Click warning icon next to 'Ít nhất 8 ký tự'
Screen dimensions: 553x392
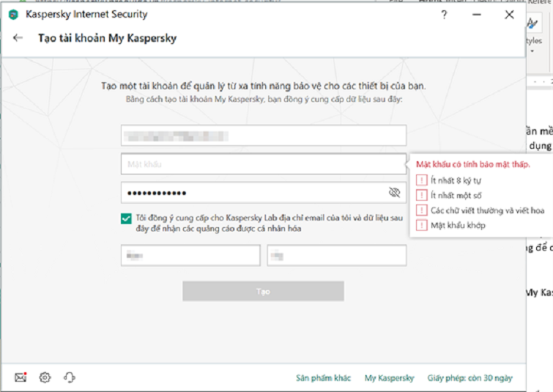point(421,180)
